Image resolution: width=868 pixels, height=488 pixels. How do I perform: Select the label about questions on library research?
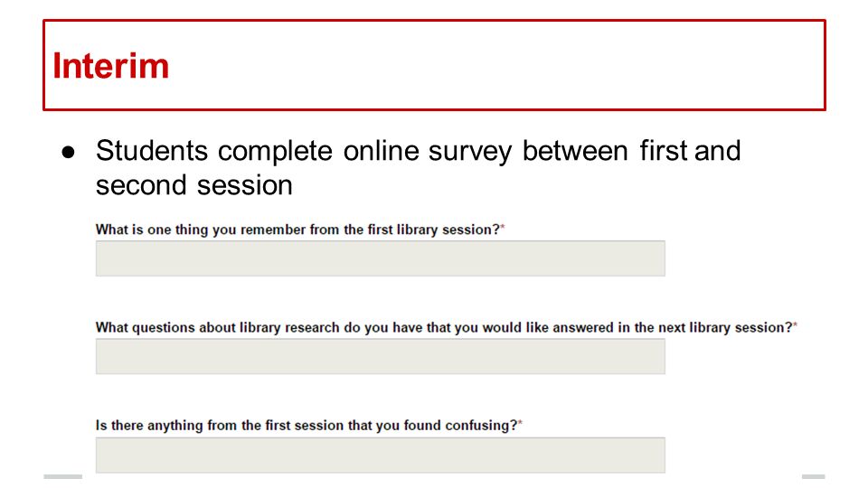coord(444,327)
